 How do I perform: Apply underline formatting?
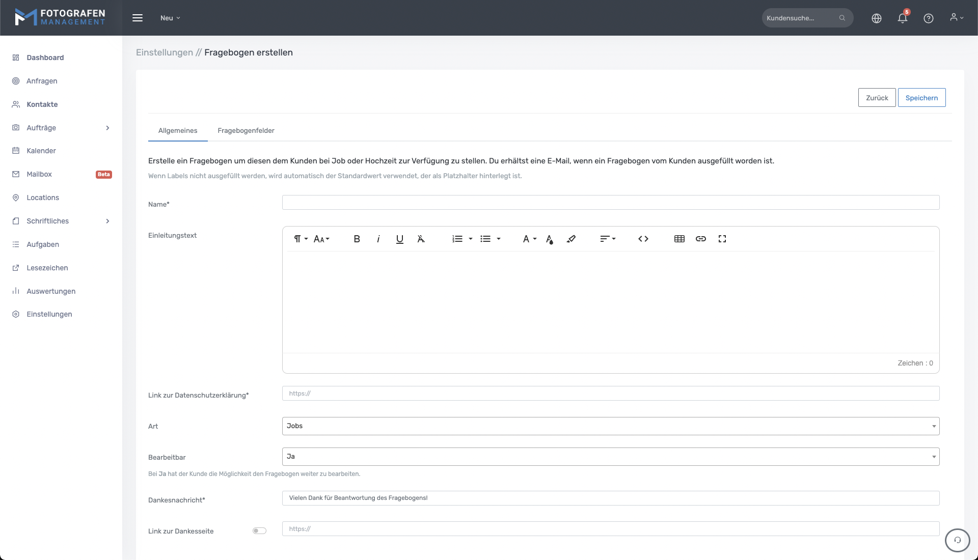point(399,239)
